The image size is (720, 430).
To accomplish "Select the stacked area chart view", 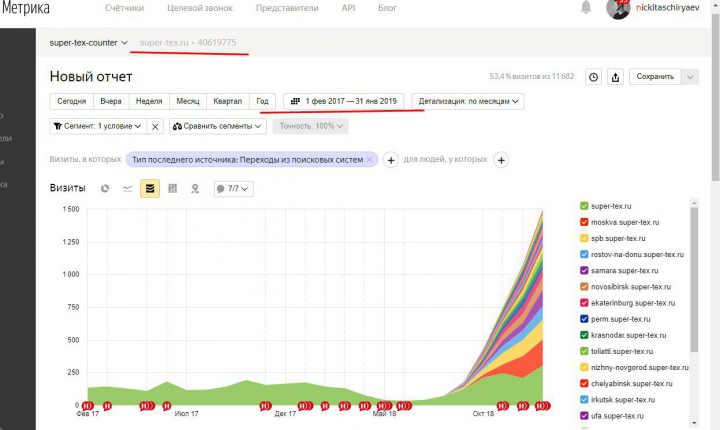I will click(150, 188).
